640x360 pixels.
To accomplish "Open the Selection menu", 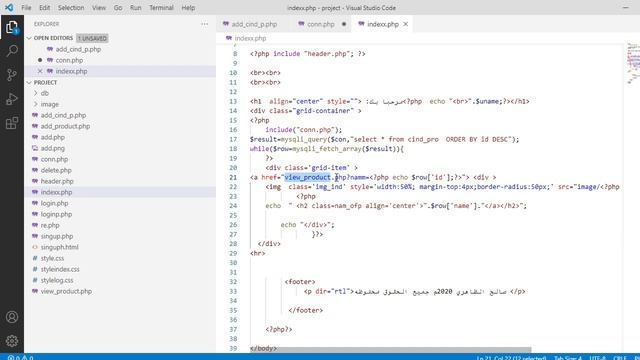I will [71, 8].
